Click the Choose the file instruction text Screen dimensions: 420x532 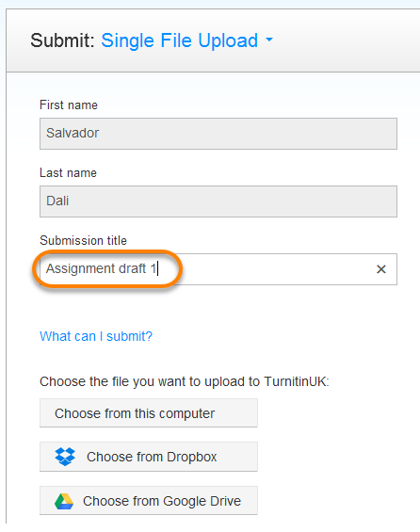185,381
